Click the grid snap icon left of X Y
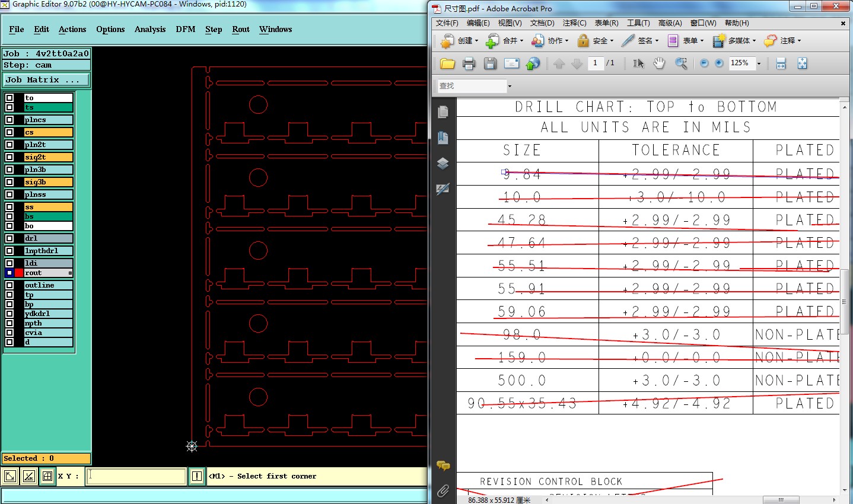Screen dimensions: 853x504 point(47,476)
